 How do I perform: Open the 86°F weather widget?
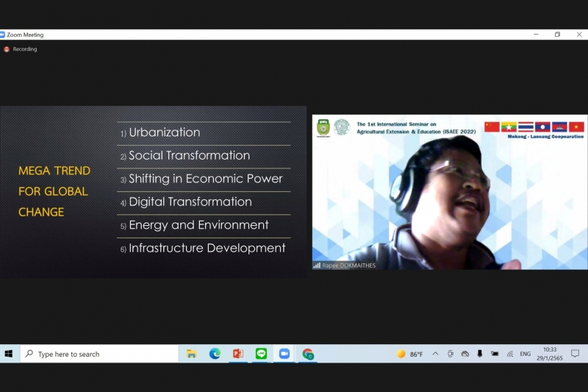(x=410, y=354)
